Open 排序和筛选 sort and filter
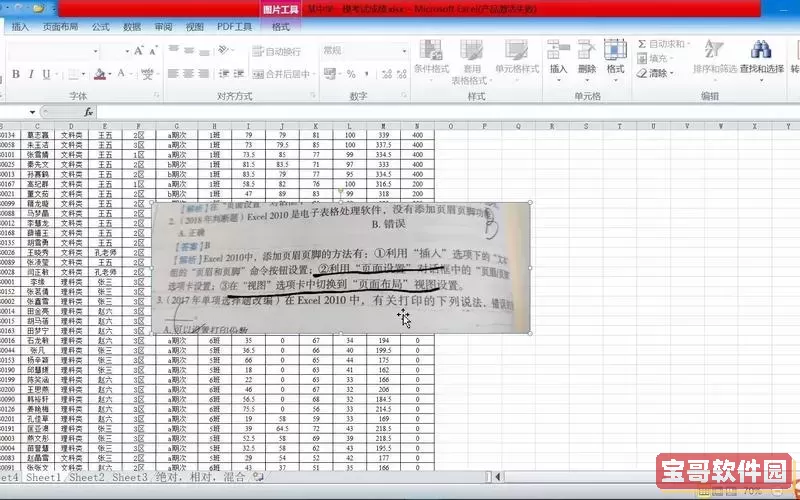 pos(715,59)
